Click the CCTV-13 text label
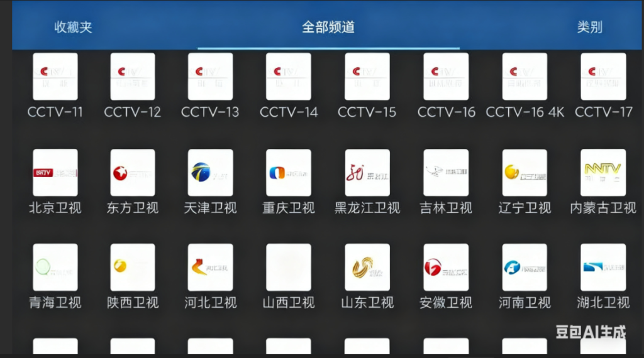 (x=210, y=112)
